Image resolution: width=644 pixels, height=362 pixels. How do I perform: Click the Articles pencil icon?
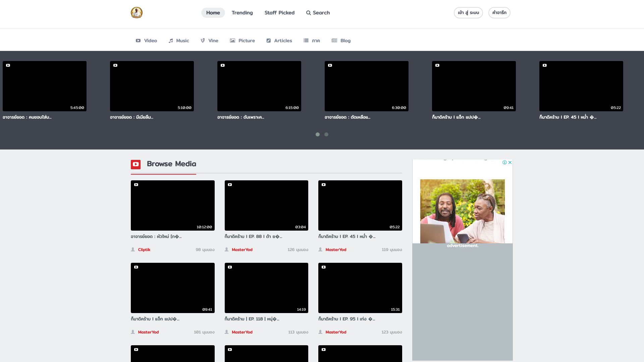click(269, 41)
